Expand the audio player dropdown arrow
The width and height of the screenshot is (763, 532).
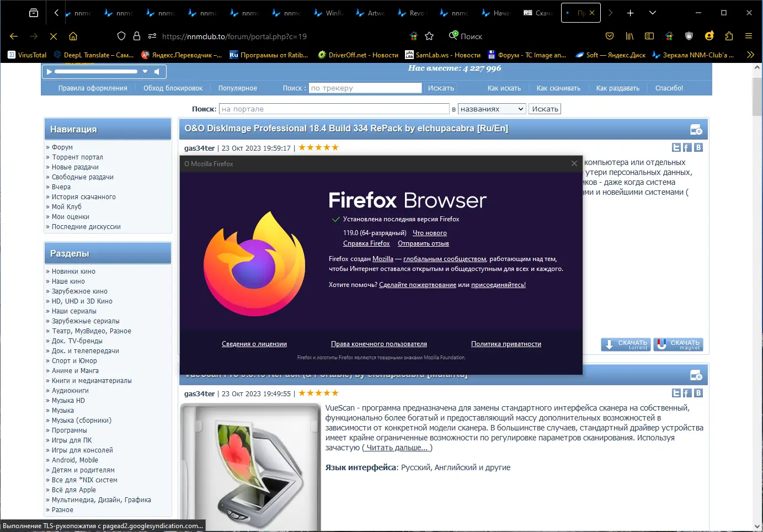(145, 72)
